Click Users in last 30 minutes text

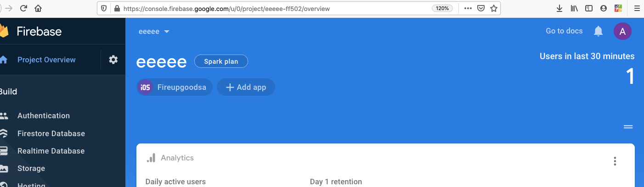587,56
